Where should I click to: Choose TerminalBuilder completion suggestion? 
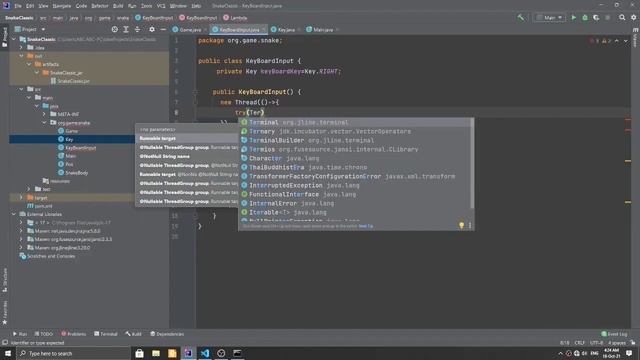coord(355,140)
